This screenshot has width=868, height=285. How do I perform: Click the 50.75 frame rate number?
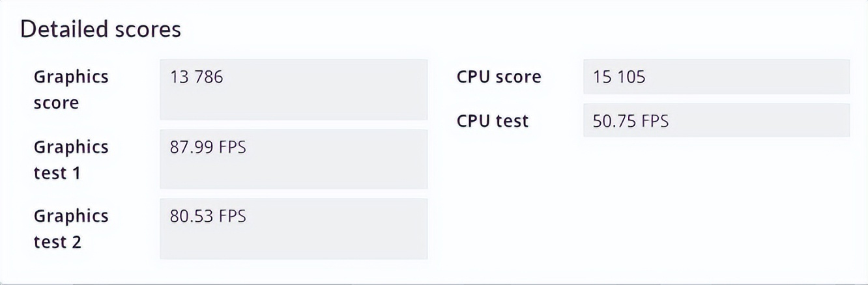613,121
